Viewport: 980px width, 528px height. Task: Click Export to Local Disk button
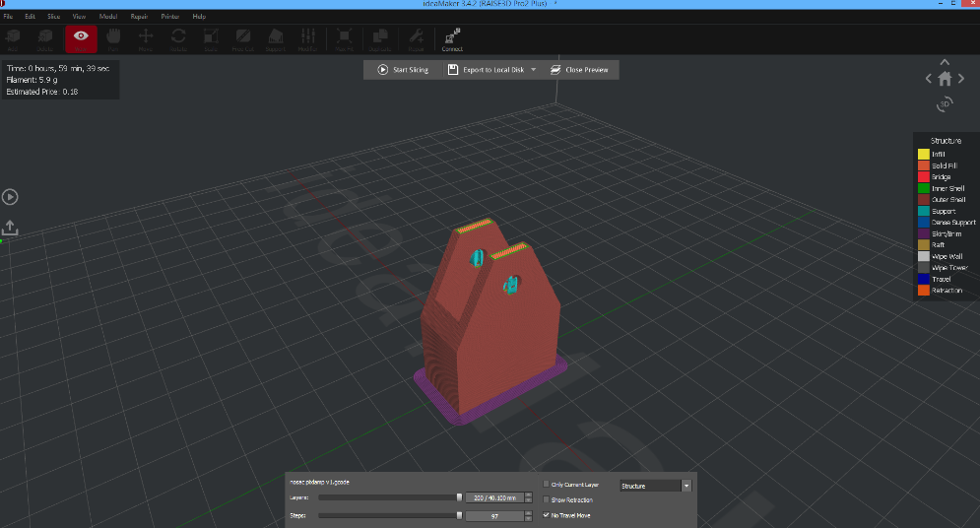(486, 70)
